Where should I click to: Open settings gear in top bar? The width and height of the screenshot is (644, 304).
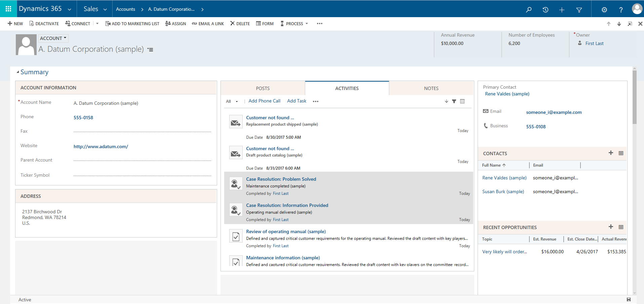pyautogui.click(x=604, y=10)
